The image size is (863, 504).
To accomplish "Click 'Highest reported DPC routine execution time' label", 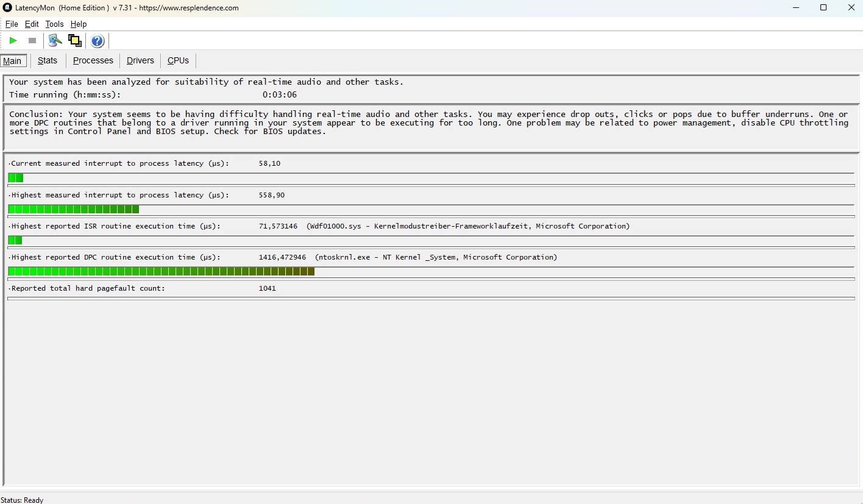I will point(116,257).
